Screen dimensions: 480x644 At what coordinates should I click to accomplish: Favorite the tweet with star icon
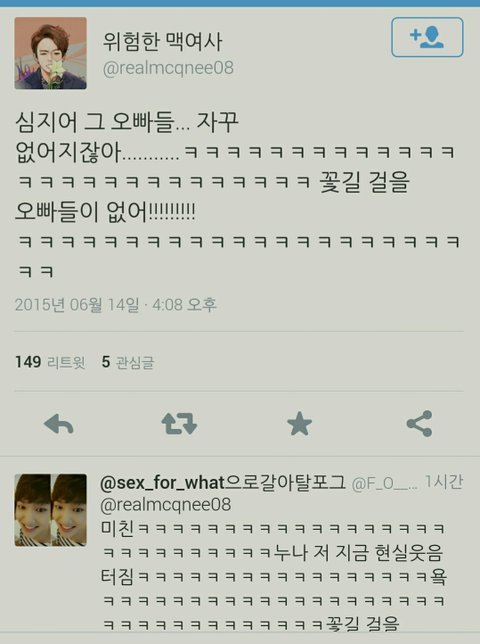tap(299, 423)
